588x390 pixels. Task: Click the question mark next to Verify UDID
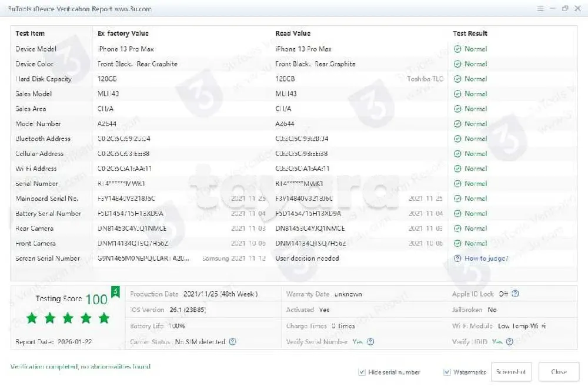(x=509, y=342)
